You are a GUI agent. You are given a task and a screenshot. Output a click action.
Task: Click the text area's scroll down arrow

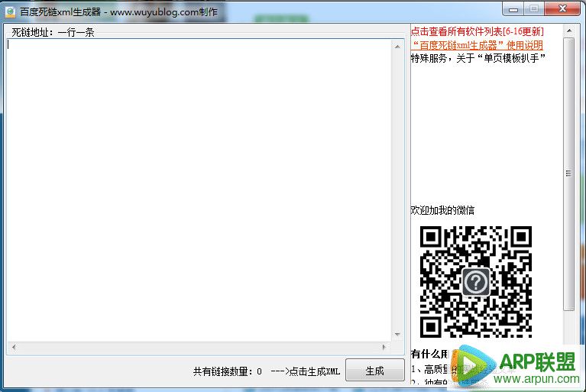pos(397,335)
